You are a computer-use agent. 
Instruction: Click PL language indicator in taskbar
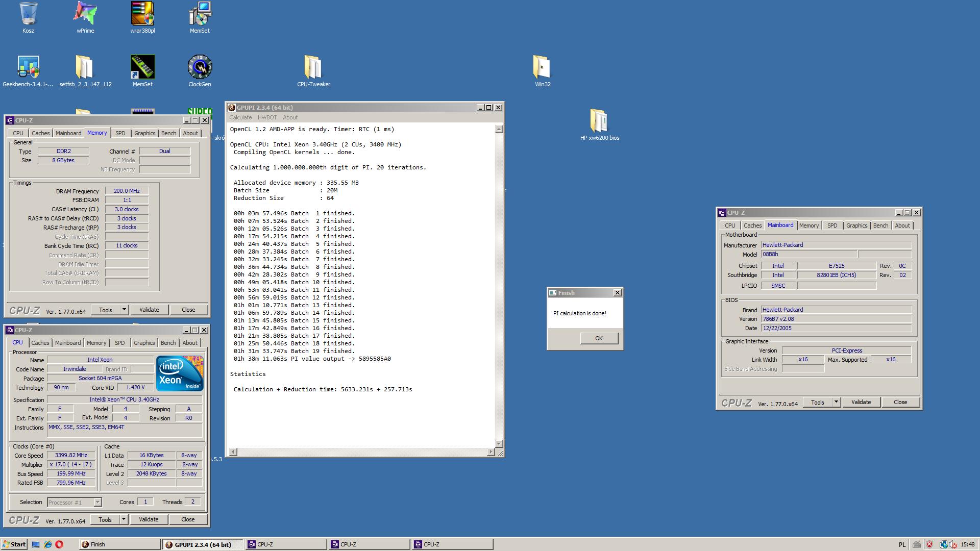tap(902, 544)
